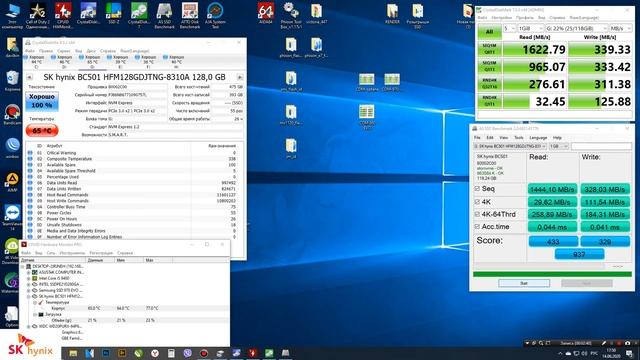640x360 pixels.
Task: Launch the Bandicam desktop shortcut
Action: (12, 115)
